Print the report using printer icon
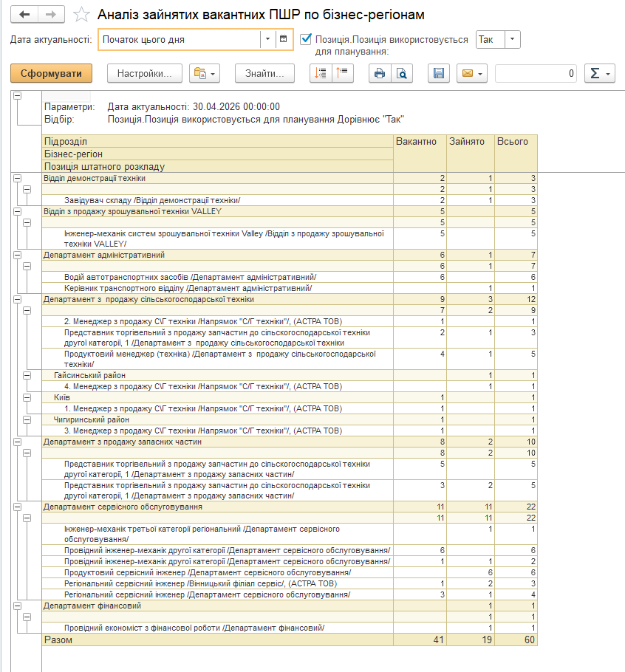The image size is (625, 672). pyautogui.click(x=380, y=73)
